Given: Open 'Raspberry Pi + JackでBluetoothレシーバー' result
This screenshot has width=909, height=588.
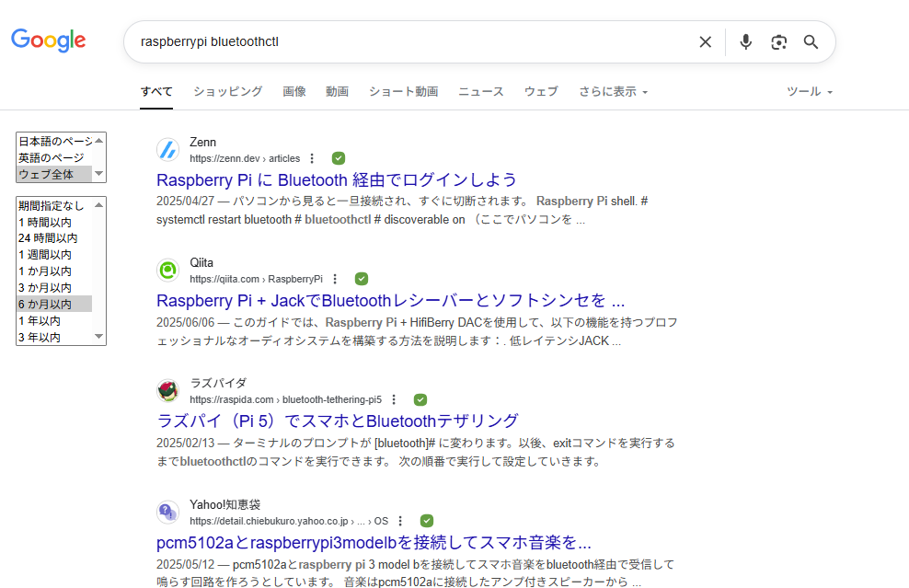Looking at the screenshot, I should pos(391,300).
